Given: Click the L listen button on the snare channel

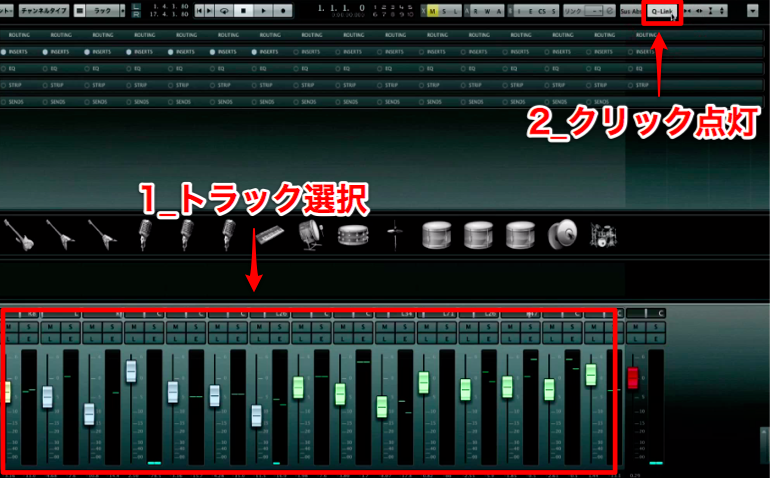Looking at the screenshot, I should pyautogui.click(x=343, y=338).
